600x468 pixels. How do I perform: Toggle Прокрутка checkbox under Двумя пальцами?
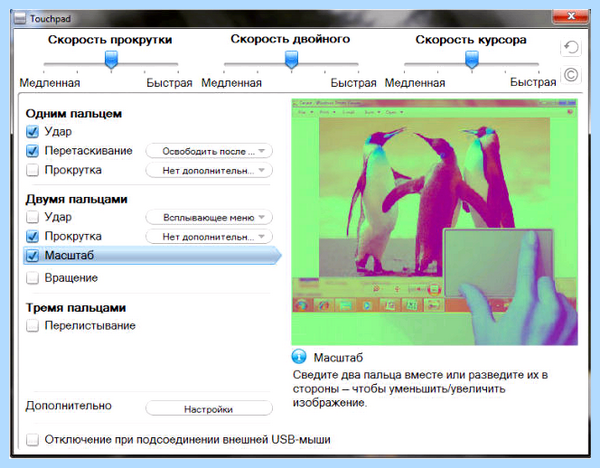point(33,236)
